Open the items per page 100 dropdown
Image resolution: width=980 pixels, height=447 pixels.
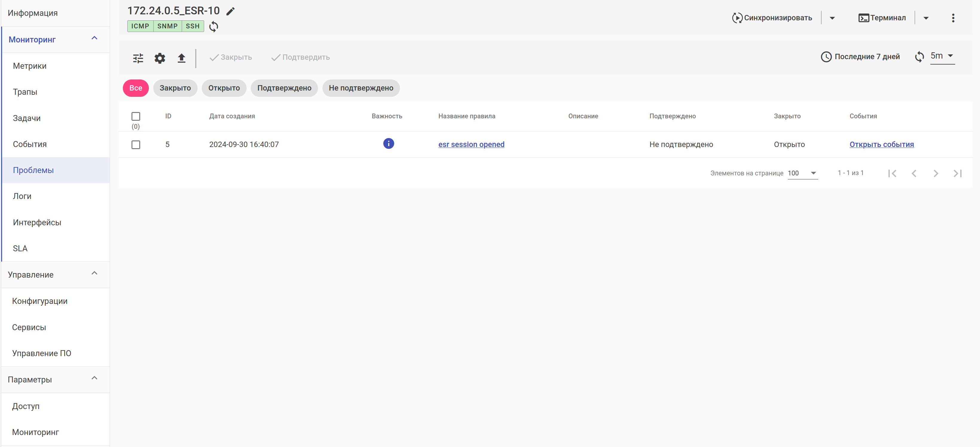pos(802,173)
